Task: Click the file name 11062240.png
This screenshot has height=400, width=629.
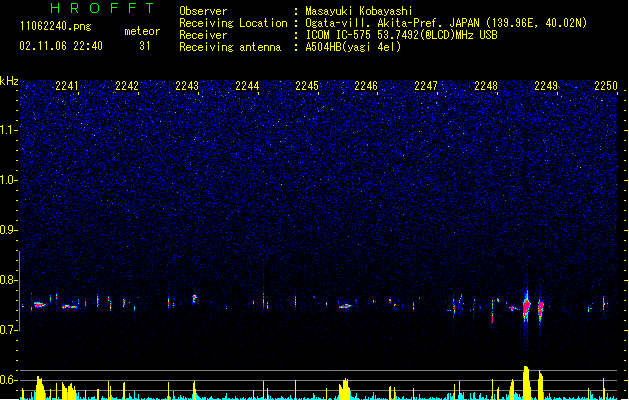Action: pos(56,26)
